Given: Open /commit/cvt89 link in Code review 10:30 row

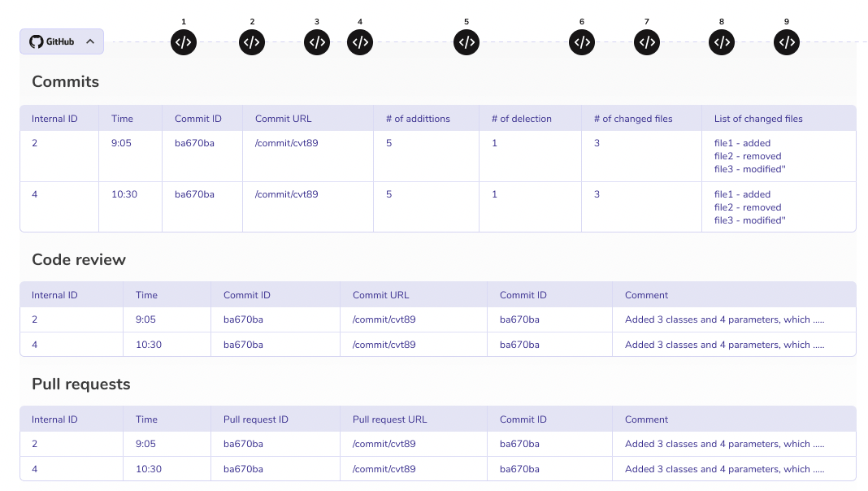Looking at the screenshot, I should 384,345.
